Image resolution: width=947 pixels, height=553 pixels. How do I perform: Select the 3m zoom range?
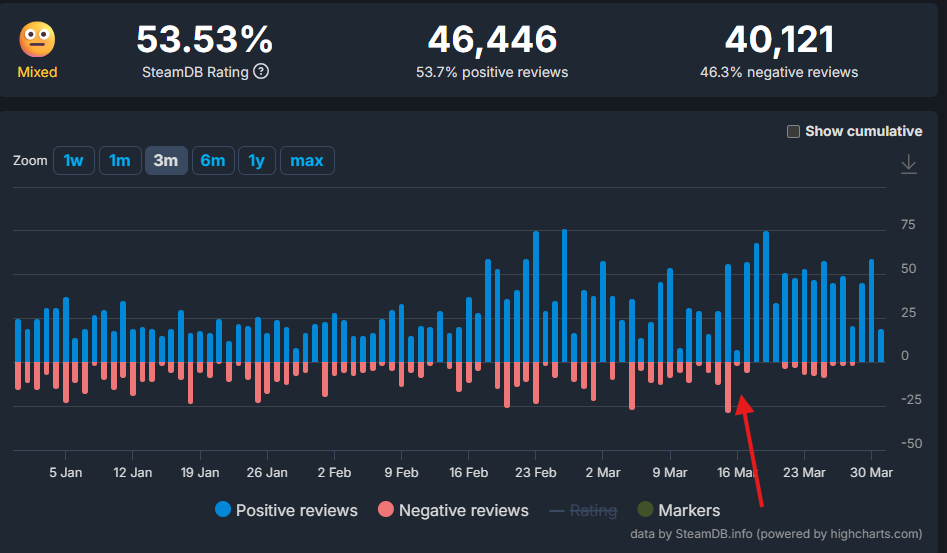point(166,160)
